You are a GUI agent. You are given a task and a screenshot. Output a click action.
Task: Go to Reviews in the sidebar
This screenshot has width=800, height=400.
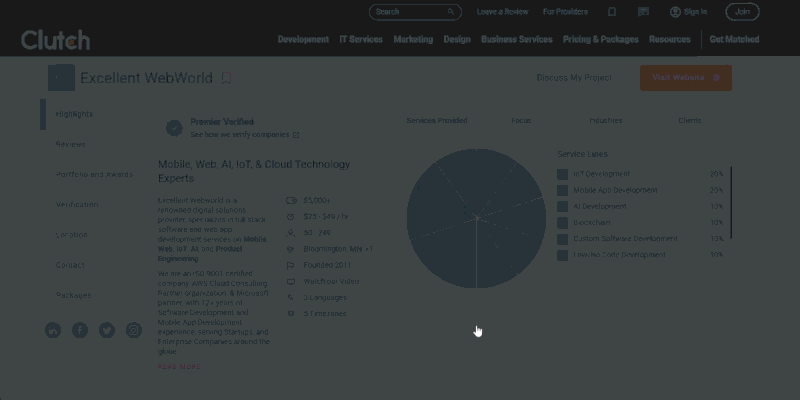pos(71,144)
